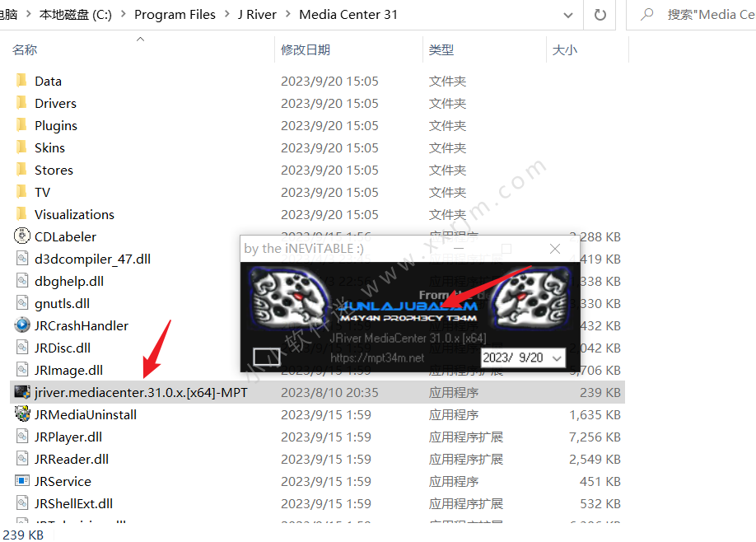Click the JRImage.dll file icon

tap(22, 369)
